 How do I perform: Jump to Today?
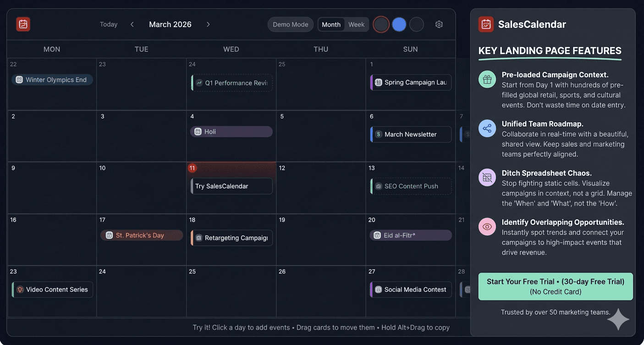click(109, 24)
